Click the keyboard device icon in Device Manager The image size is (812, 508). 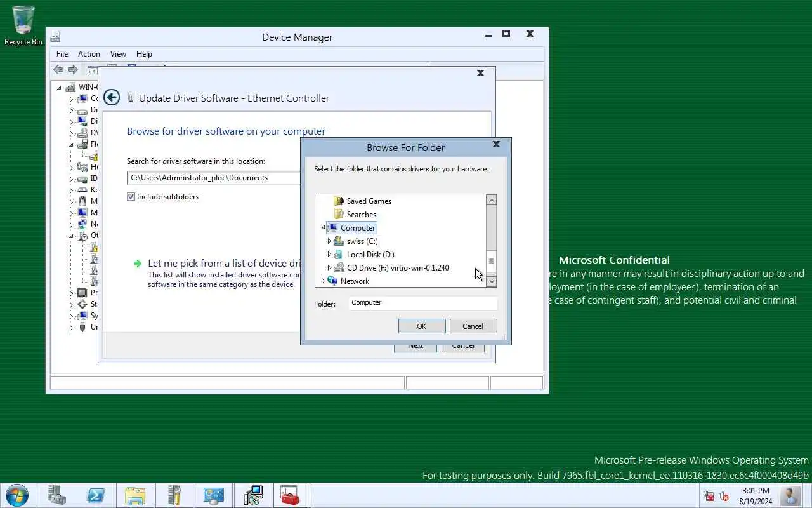pyautogui.click(x=82, y=190)
